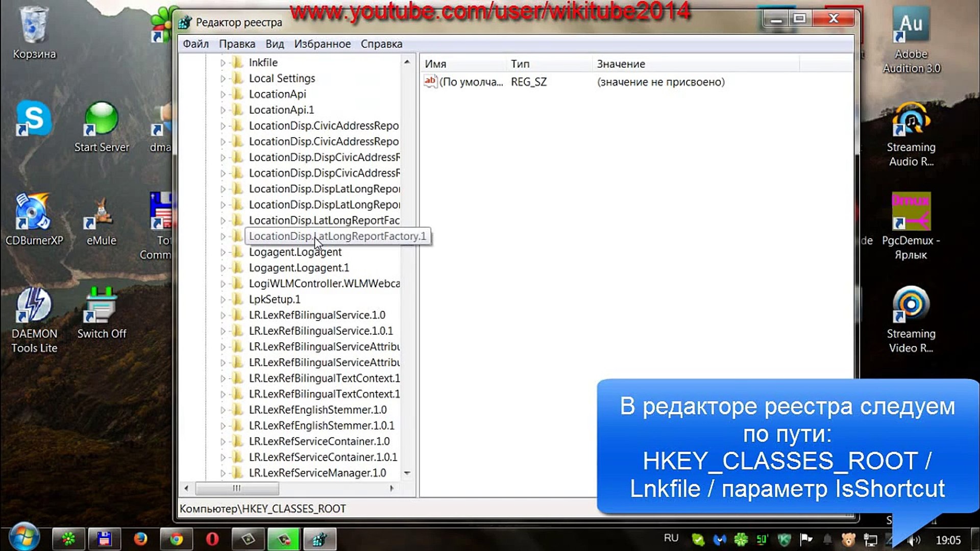Select the lnkfile key in tree
This screenshot has width=980, height=551.
(x=263, y=62)
